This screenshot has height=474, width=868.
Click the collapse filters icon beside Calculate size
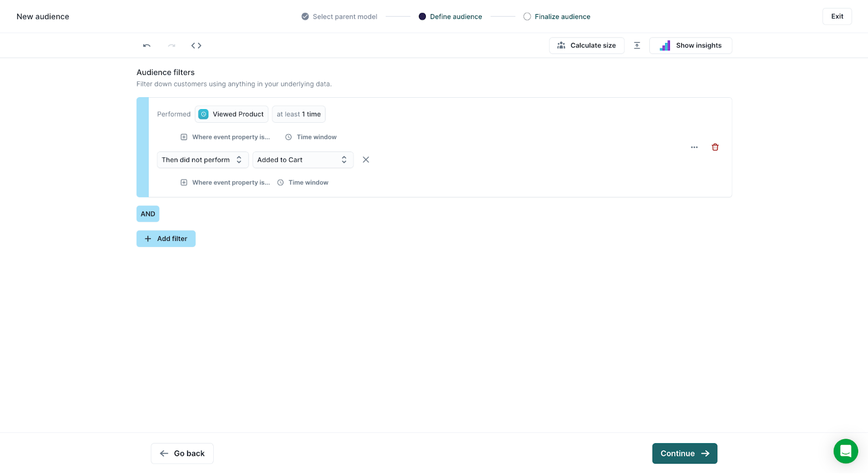pyautogui.click(x=637, y=46)
